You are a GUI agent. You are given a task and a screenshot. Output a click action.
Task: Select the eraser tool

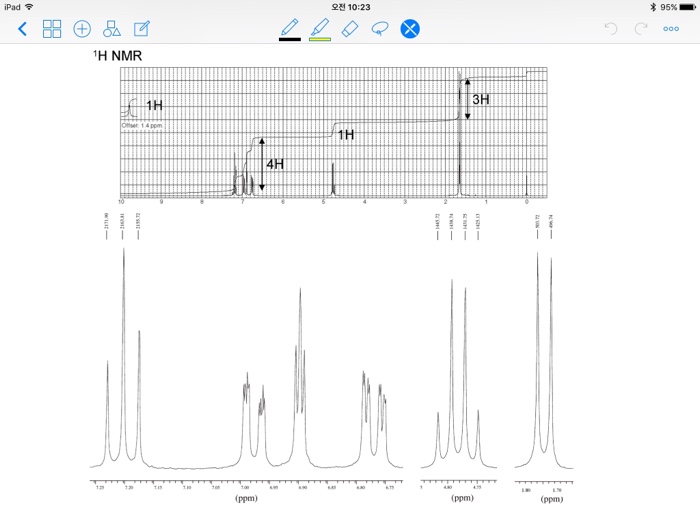pos(349,28)
